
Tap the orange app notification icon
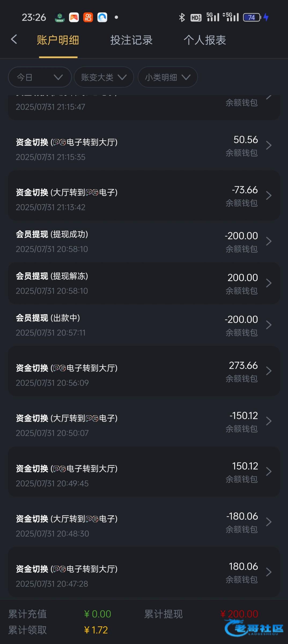[88, 17]
